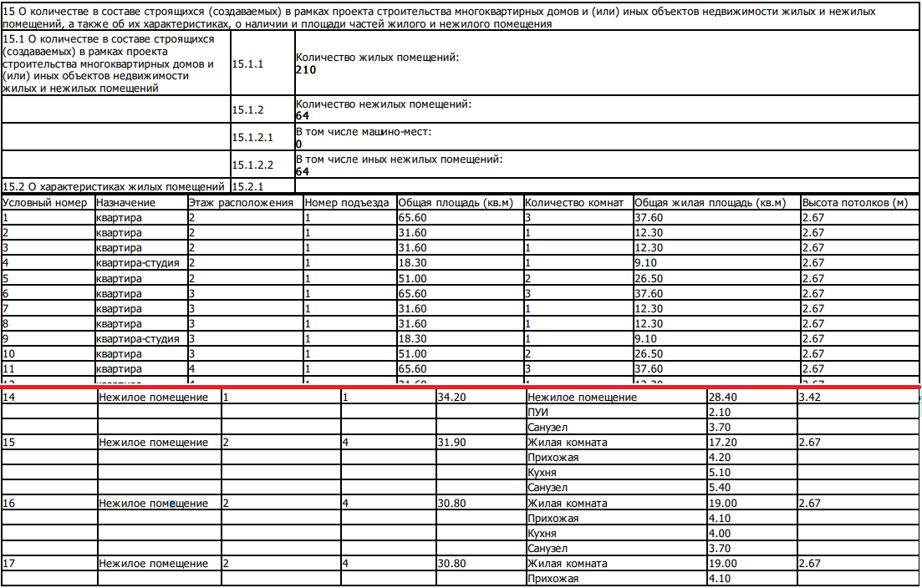Image resolution: width=922 pixels, height=588 pixels.
Task: Click conditional number 14 in non-residential table
Action: tap(9, 397)
